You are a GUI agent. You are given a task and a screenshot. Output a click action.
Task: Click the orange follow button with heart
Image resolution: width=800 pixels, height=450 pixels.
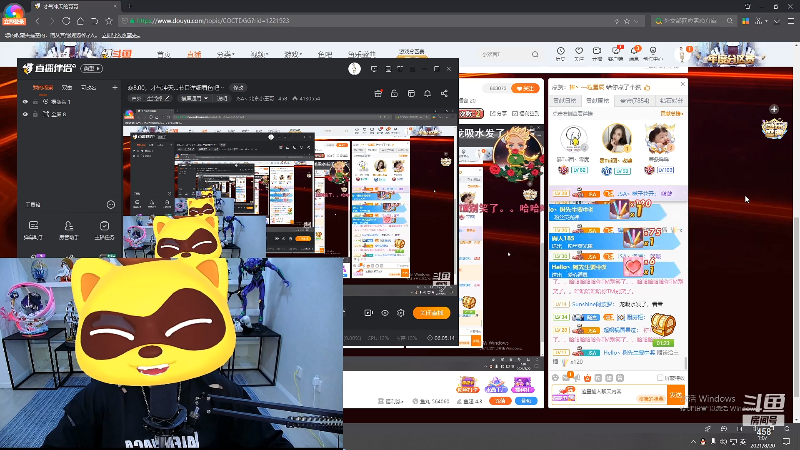pyautogui.click(x=525, y=88)
